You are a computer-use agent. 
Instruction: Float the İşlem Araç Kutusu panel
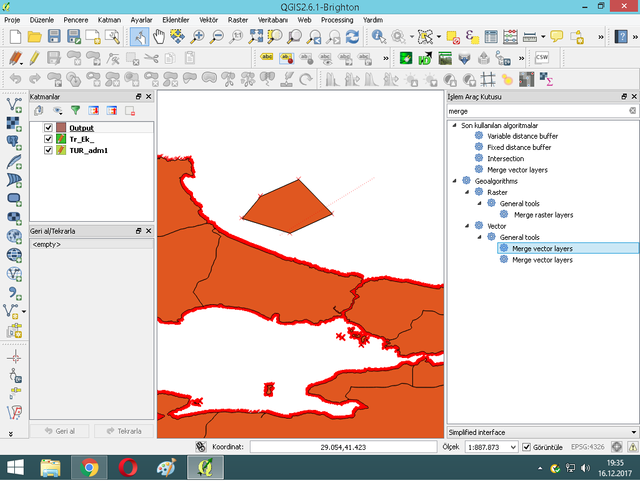tap(624, 96)
